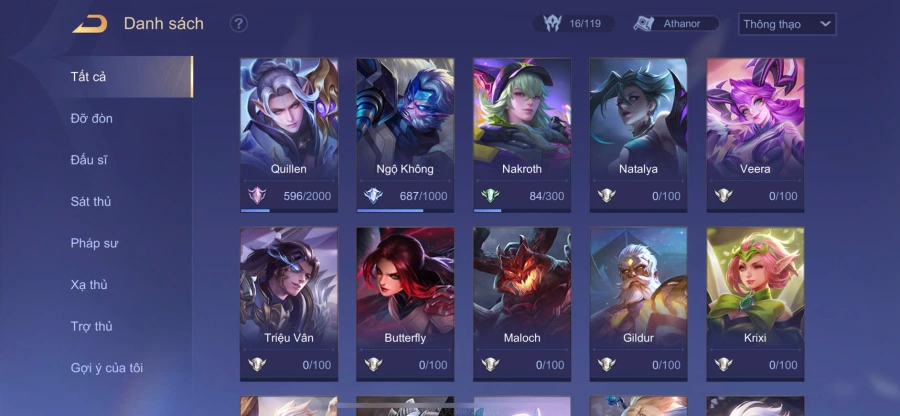The width and height of the screenshot is (900, 416).
Task: Click the Athanor server flag icon
Action: tap(644, 24)
